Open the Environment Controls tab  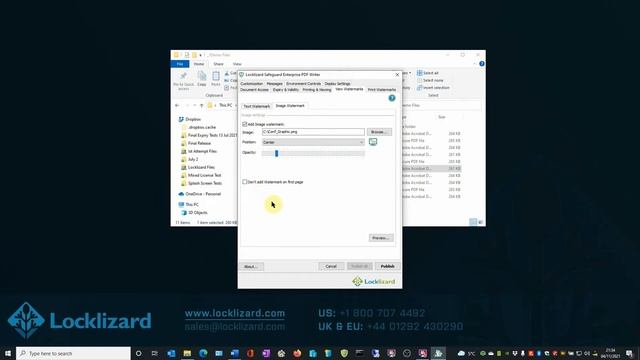coord(303,84)
